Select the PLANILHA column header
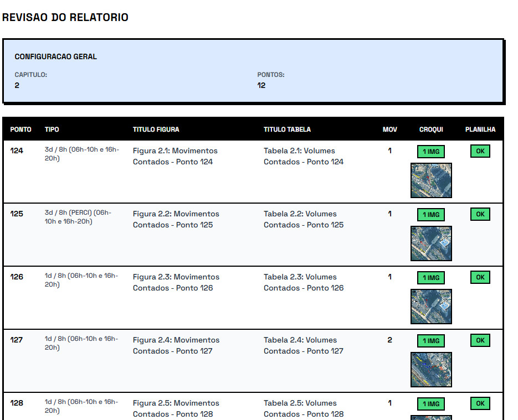Screen dimensions: 518x420 tap(480, 129)
